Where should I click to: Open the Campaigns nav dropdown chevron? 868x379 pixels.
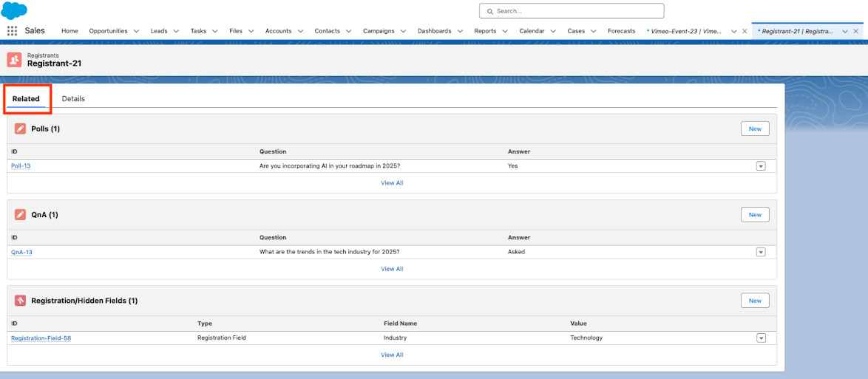click(x=403, y=32)
